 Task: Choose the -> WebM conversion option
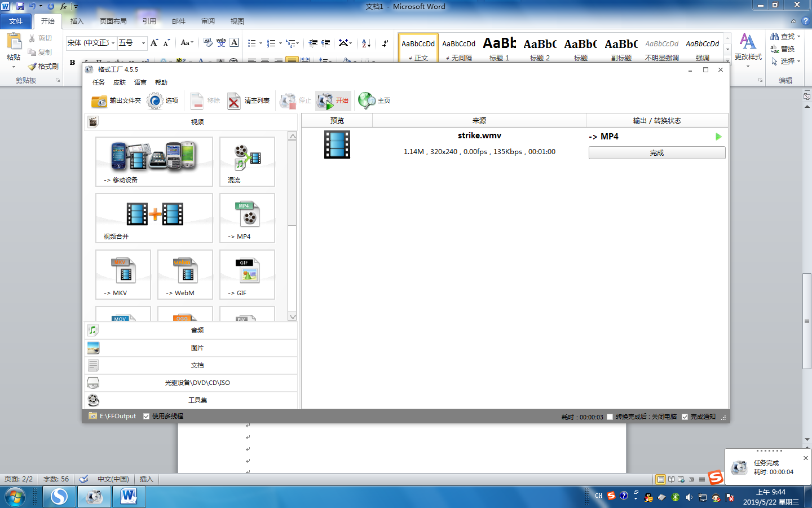[185, 274]
